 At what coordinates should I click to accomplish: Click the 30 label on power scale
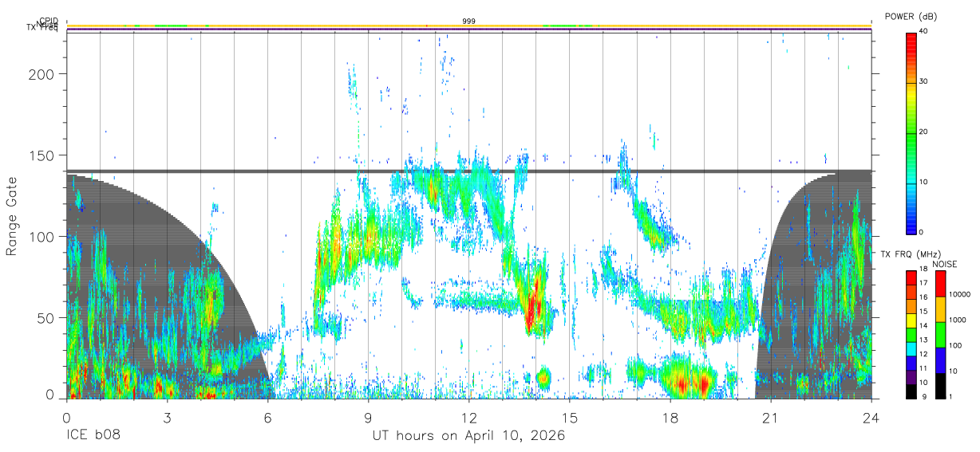tap(925, 81)
